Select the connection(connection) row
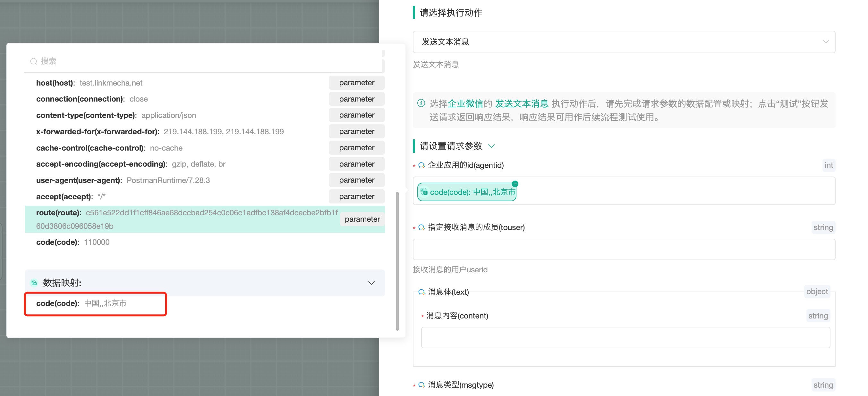 (205, 99)
